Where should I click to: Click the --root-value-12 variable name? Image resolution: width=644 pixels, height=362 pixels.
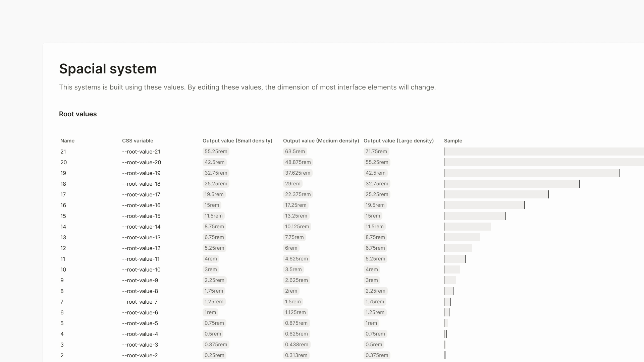141,248
